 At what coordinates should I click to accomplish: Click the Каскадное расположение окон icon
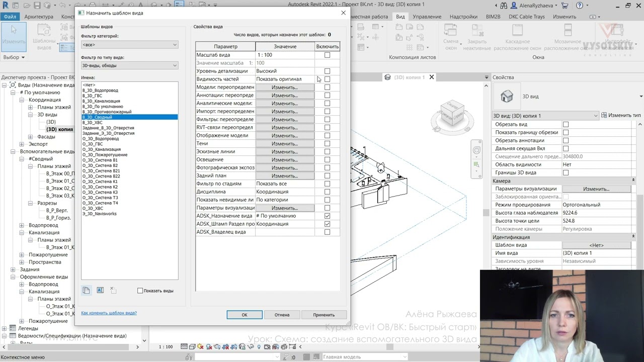pyautogui.click(x=517, y=38)
